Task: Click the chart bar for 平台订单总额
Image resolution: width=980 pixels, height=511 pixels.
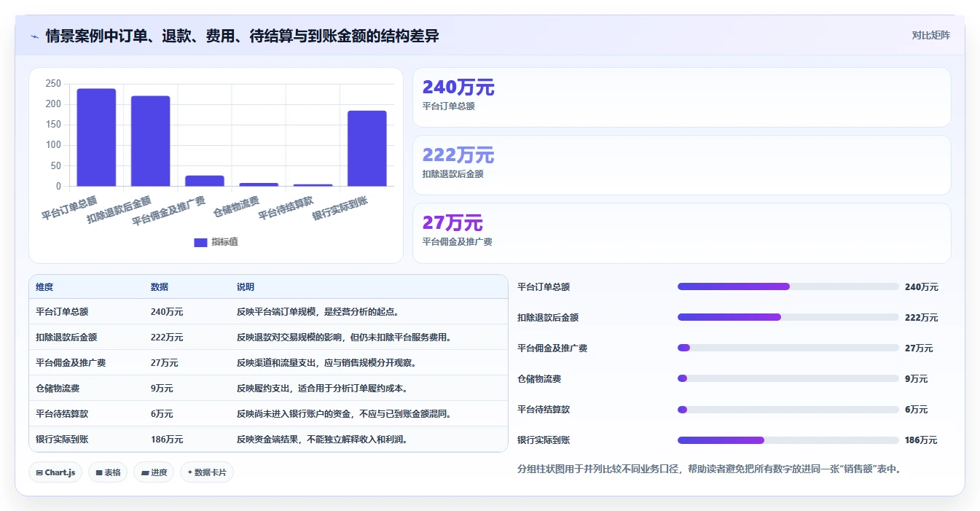Action: 96,137
